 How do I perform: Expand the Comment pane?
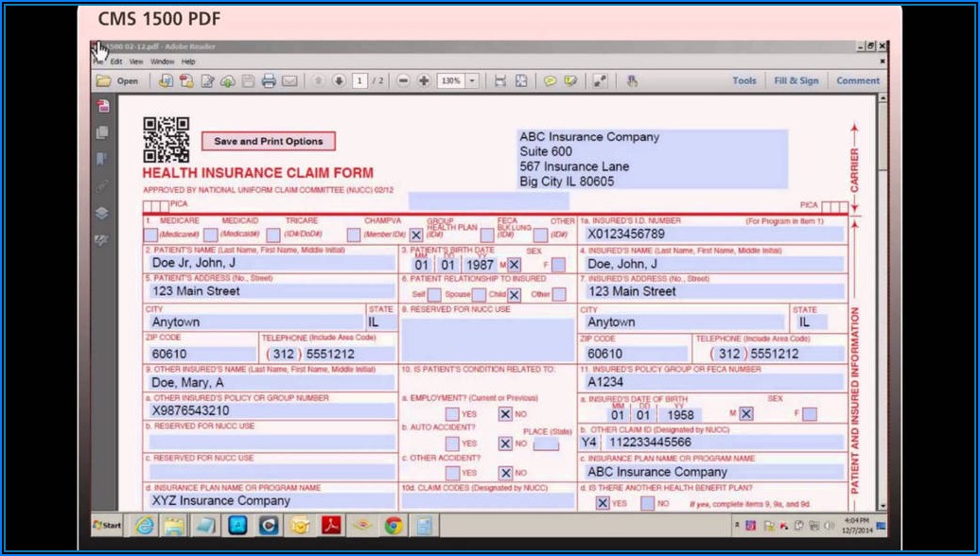pyautogui.click(x=857, y=81)
